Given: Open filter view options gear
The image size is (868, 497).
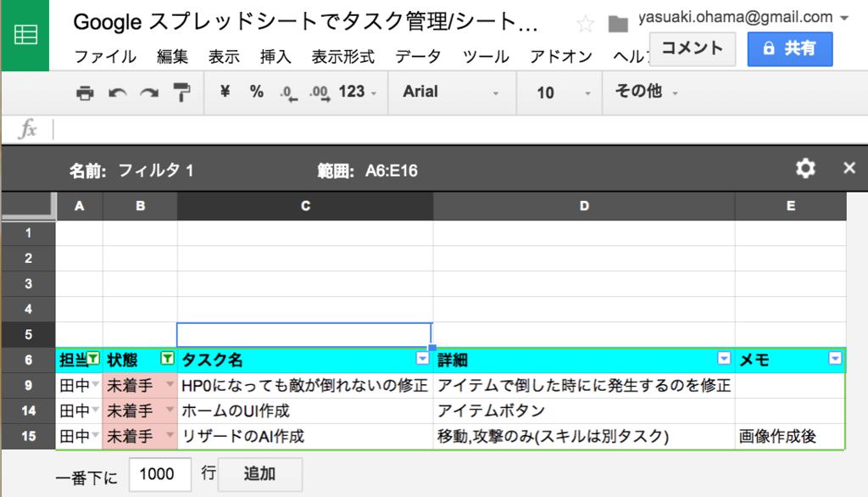Looking at the screenshot, I should coord(805,169).
